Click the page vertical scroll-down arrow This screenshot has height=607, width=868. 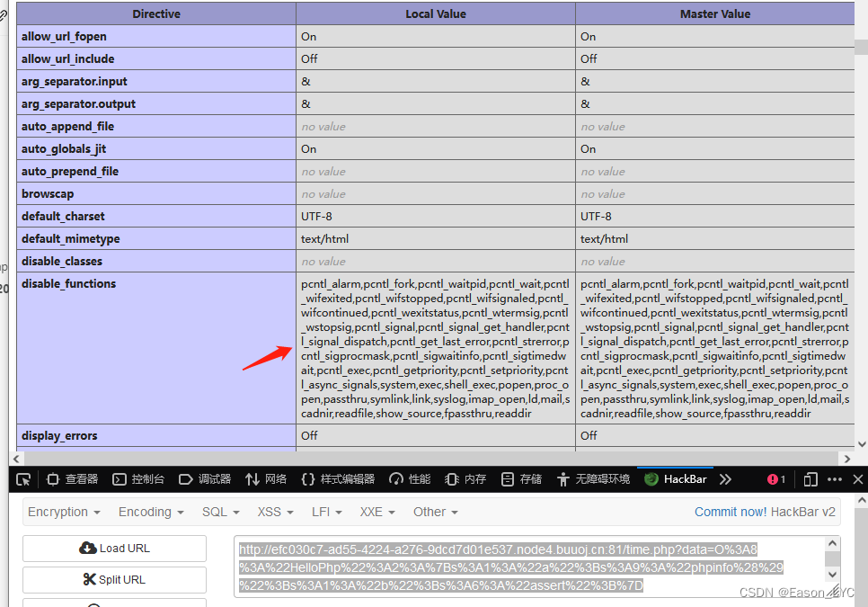click(862, 443)
